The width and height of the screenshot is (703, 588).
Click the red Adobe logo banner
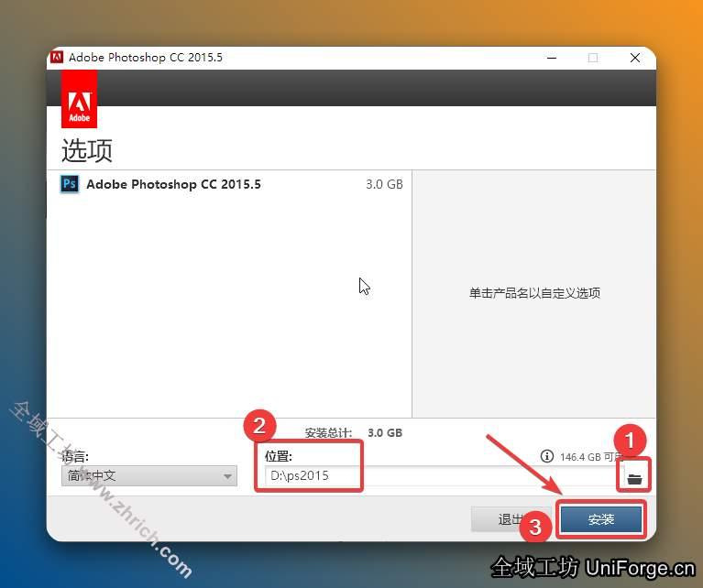80,99
